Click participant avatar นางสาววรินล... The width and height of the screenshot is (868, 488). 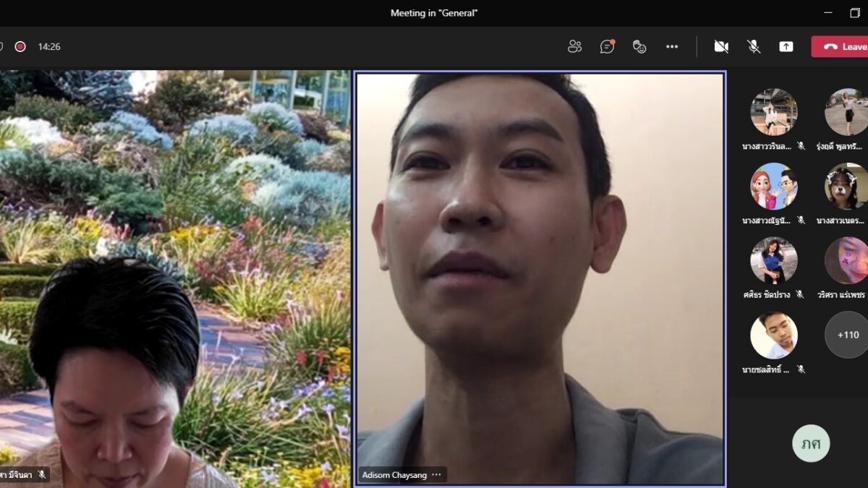[x=774, y=112]
